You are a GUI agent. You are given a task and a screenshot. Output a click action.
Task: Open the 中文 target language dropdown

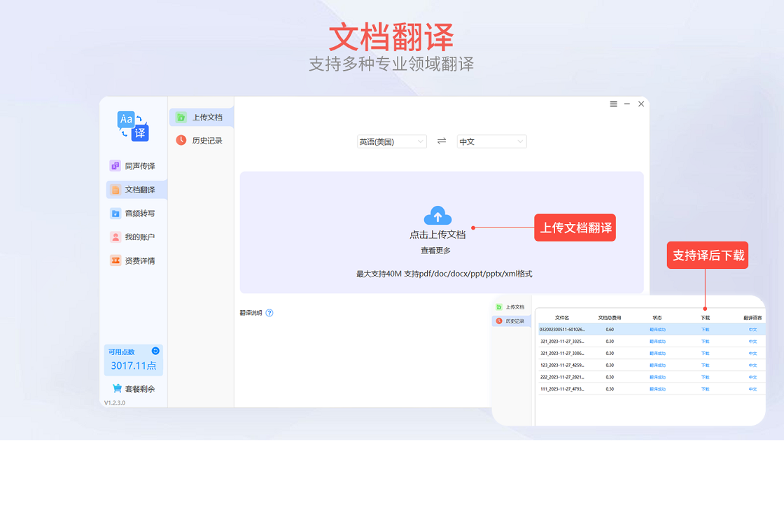click(491, 141)
